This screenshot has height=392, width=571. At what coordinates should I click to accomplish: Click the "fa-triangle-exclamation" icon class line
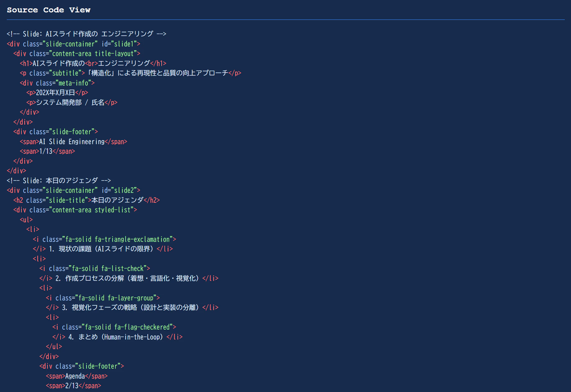(x=105, y=239)
